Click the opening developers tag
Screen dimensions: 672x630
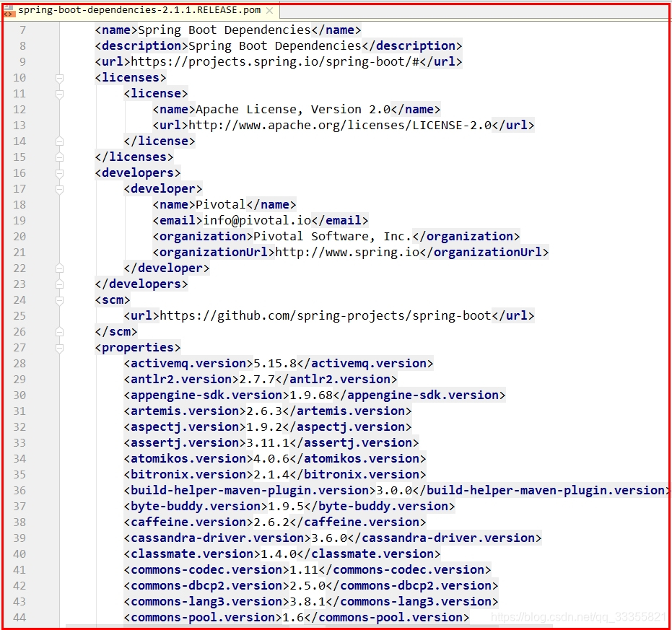138,173
